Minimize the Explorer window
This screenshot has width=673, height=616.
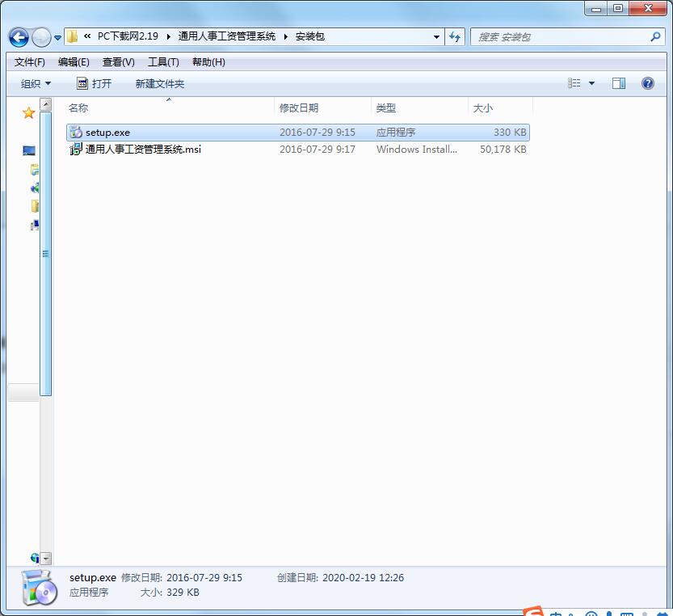[596, 9]
